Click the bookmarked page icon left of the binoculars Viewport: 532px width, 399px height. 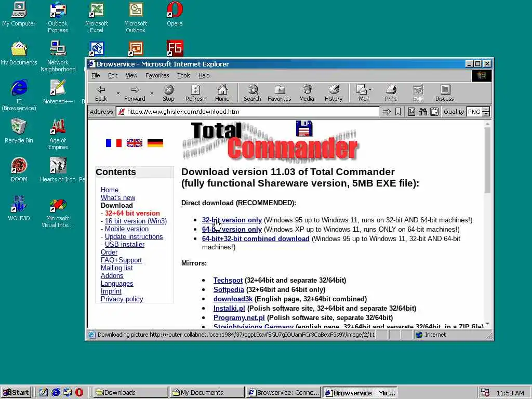coord(411,112)
